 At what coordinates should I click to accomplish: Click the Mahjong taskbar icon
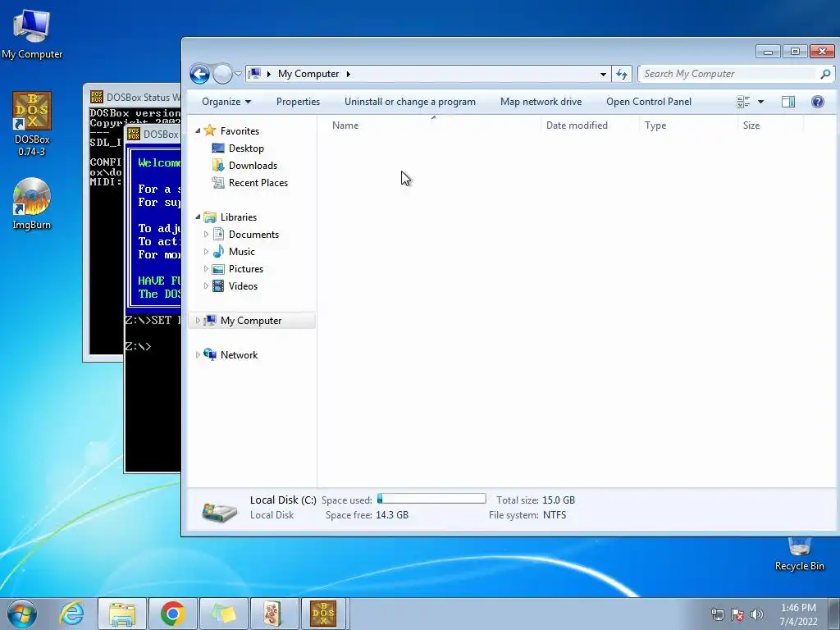pos(274,614)
